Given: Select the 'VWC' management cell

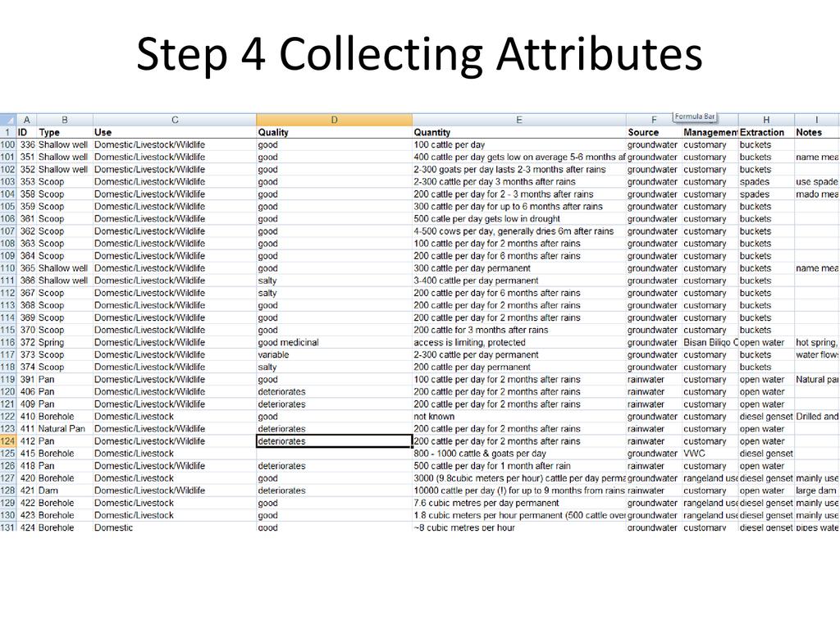Looking at the screenshot, I should tap(710, 454).
